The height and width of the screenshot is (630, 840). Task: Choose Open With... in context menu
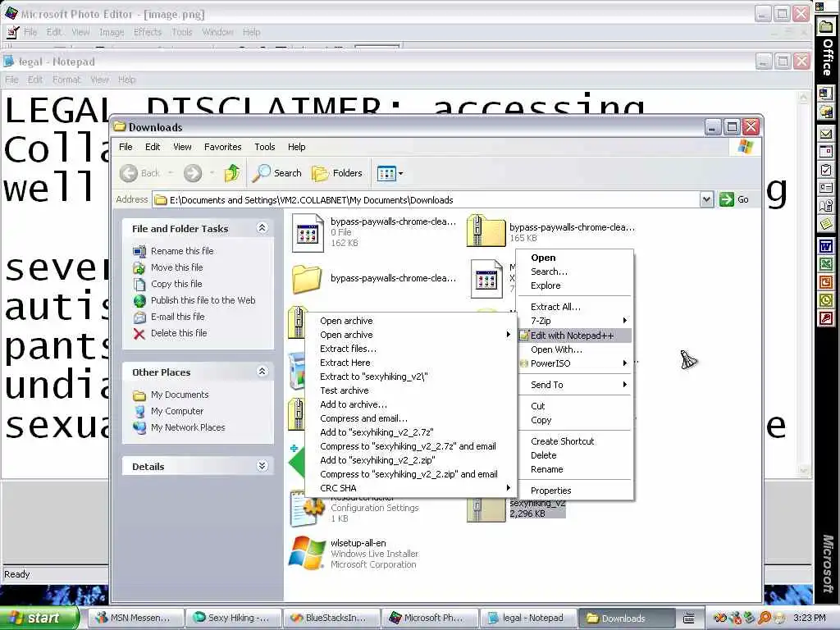[x=575, y=349]
